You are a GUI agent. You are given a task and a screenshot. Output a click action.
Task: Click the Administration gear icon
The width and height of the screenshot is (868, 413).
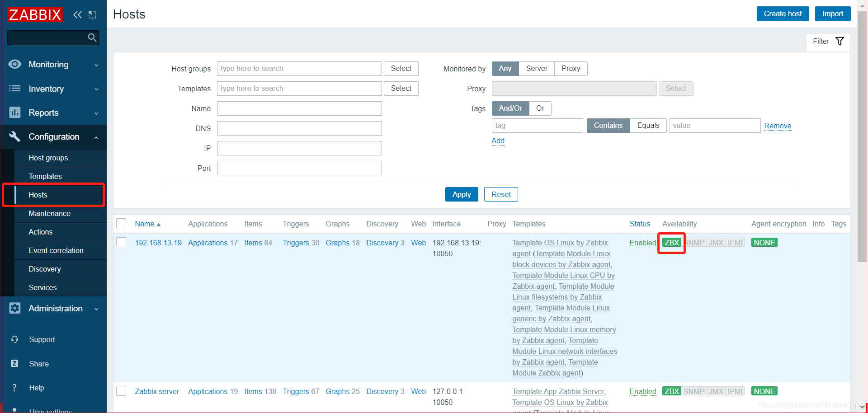point(15,308)
